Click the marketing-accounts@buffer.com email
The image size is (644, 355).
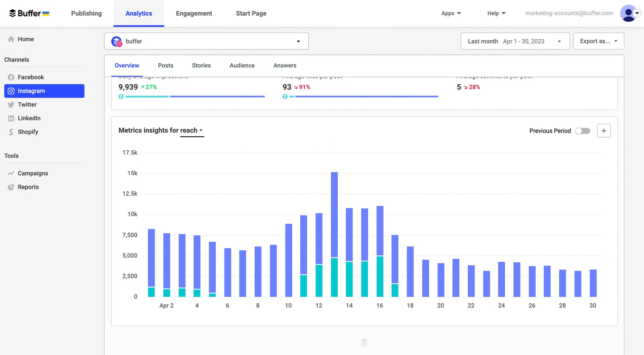tap(569, 13)
